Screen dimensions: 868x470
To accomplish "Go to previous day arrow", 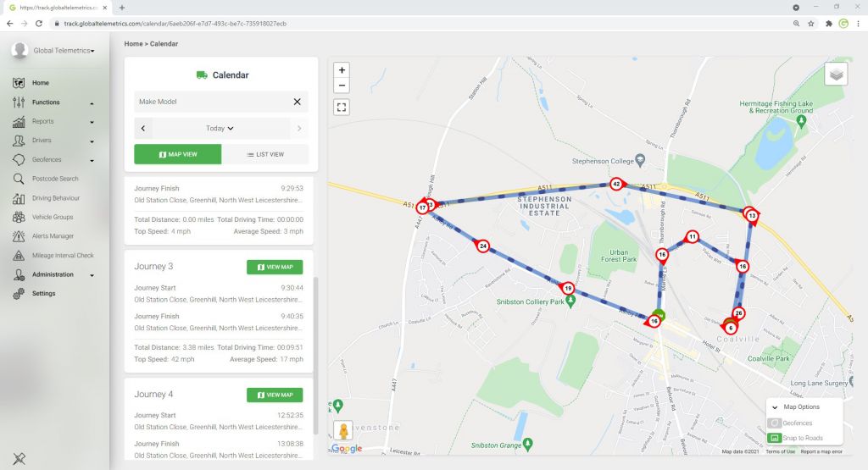I will [x=143, y=129].
